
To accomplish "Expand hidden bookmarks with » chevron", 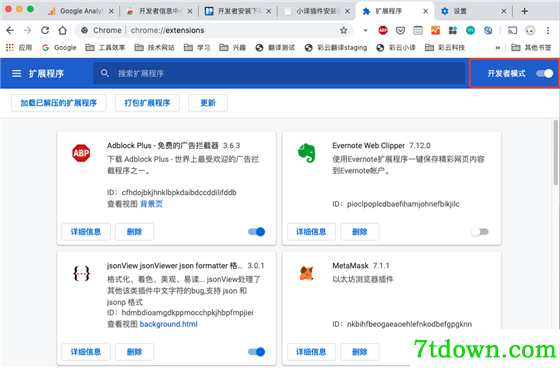I will [498, 48].
